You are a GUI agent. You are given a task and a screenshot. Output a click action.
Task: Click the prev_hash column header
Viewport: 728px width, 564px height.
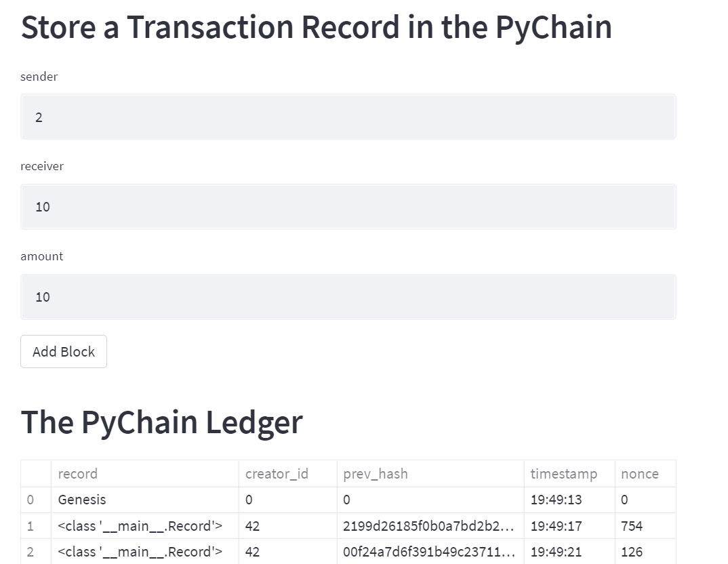(376, 473)
